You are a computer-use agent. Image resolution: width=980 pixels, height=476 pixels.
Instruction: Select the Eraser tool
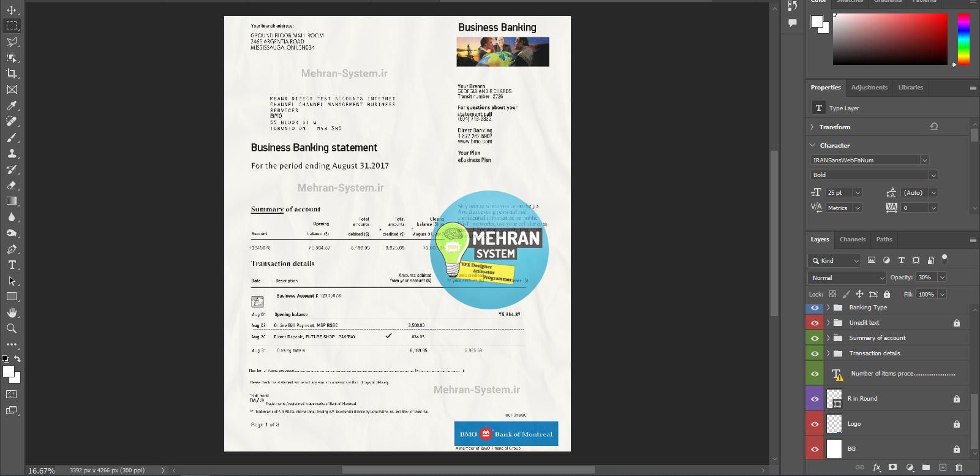[12, 185]
